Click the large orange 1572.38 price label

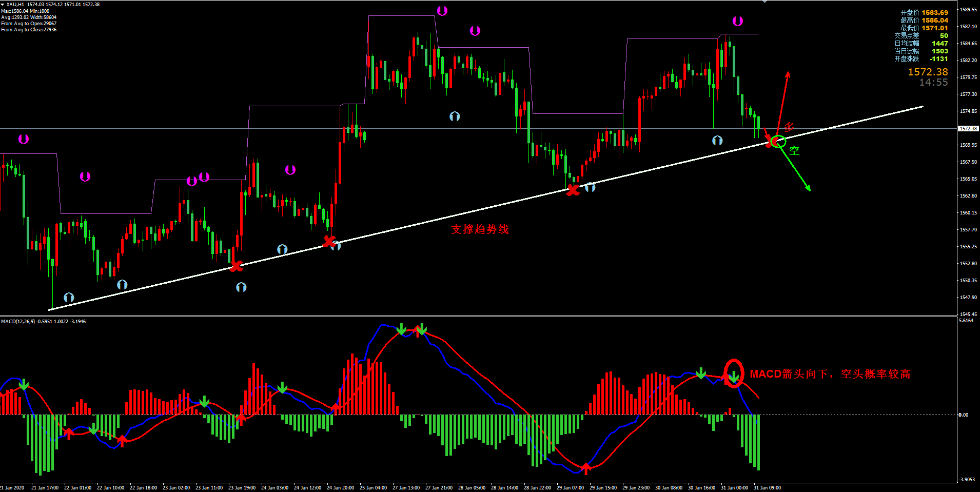(928, 72)
